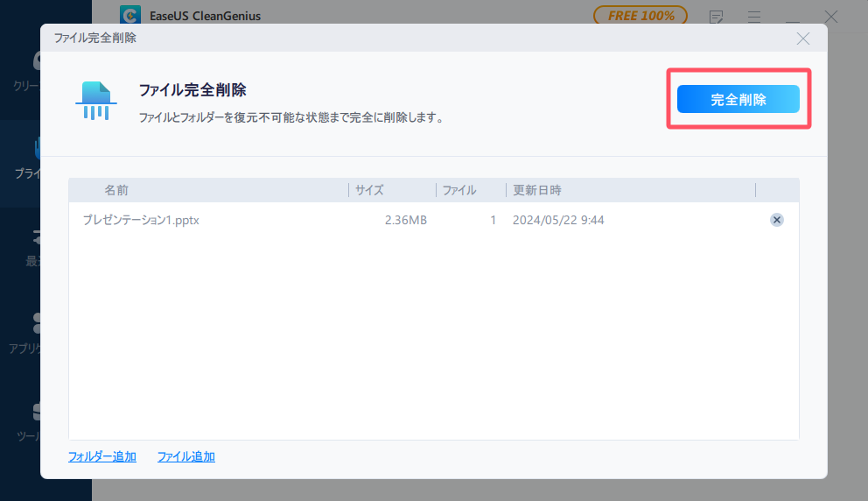Click the ファイル count column header
This screenshot has width=868, height=501.
click(x=459, y=190)
